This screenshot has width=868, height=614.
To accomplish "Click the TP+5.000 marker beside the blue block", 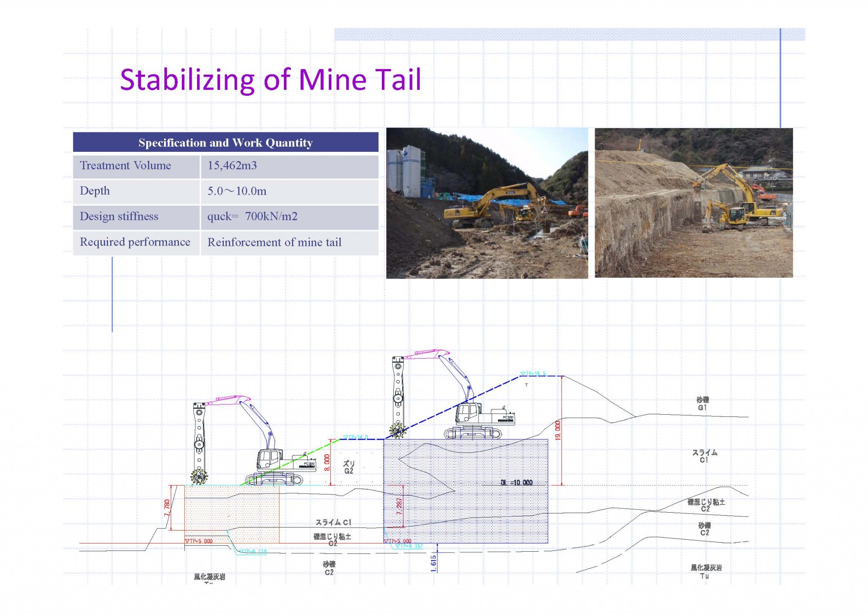I will [x=398, y=541].
